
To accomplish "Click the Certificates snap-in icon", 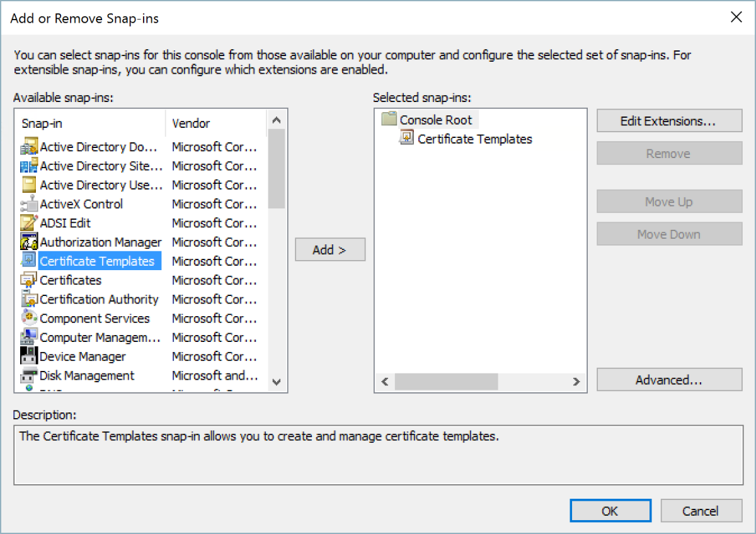I will (29, 280).
